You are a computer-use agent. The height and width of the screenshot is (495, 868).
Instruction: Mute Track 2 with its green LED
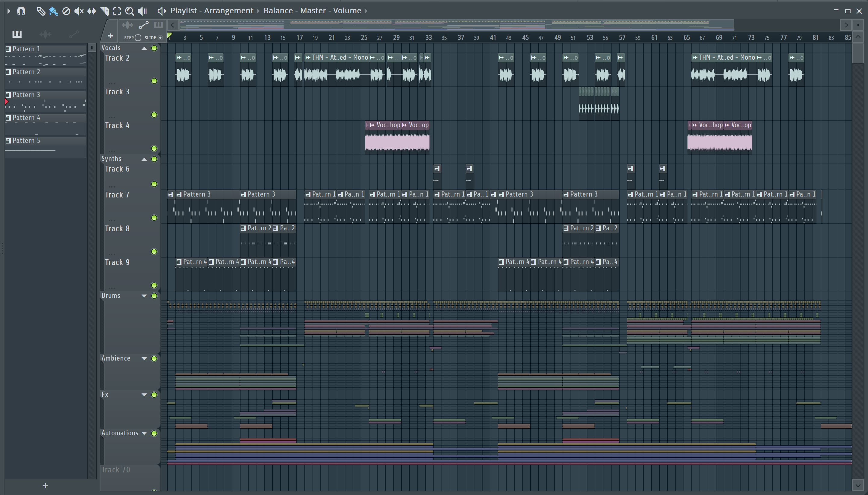coord(154,81)
